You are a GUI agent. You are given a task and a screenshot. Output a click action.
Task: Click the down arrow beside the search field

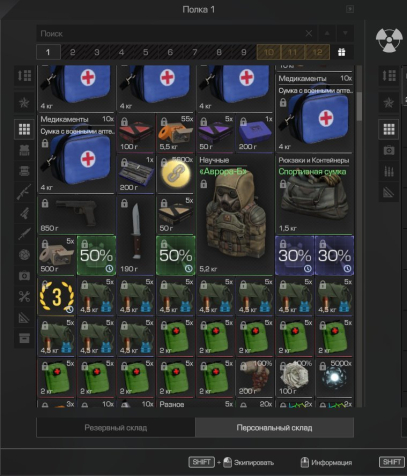click(345, 33)
